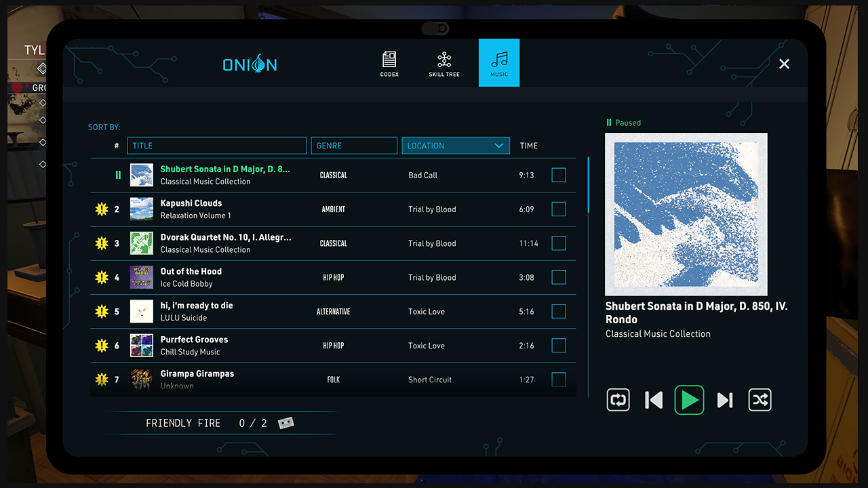The image size is (868, 488).
Task: Play the track Kapushi Clouds
Action: [x=191, y=203]
